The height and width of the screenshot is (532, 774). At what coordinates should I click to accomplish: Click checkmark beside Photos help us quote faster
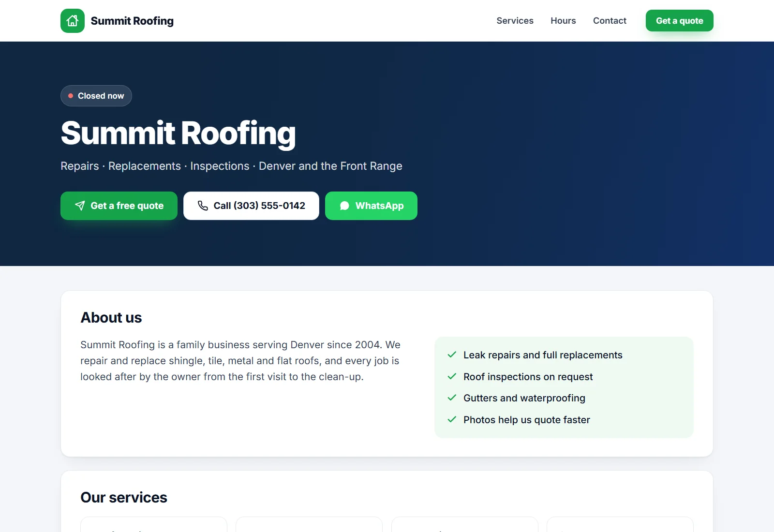point(452,419)
